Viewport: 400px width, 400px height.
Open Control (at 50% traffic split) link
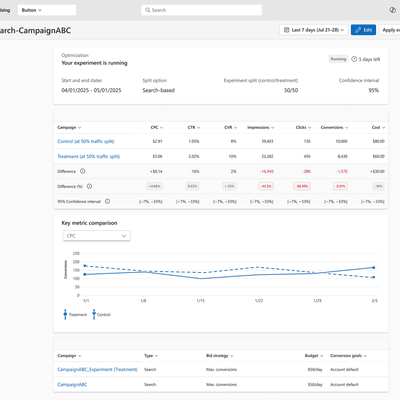[86, 141]
